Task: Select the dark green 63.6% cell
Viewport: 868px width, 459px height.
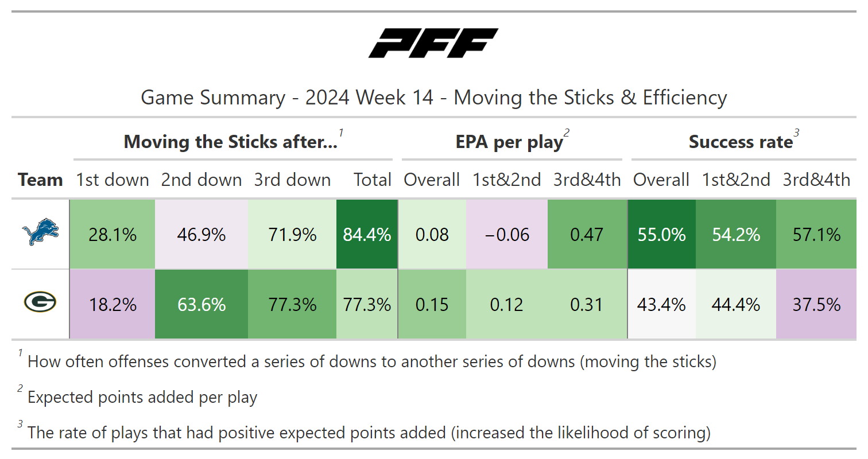Action: coord(201,304)
